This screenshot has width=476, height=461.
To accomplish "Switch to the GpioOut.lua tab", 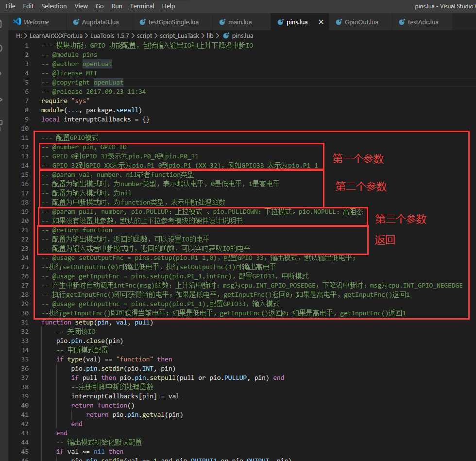I will (361, 22).
